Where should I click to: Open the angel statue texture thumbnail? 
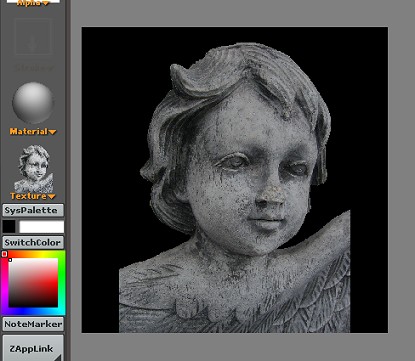(x=33, y=168)
